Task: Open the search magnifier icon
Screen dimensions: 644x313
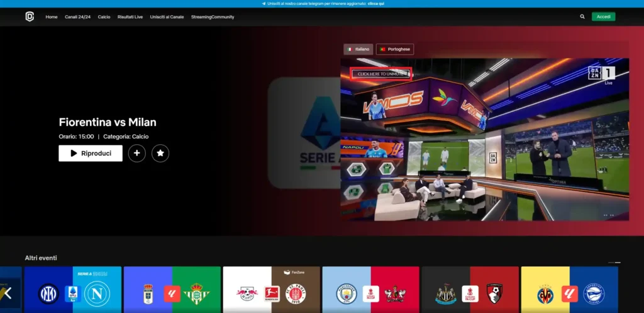Action: point(582,17)
